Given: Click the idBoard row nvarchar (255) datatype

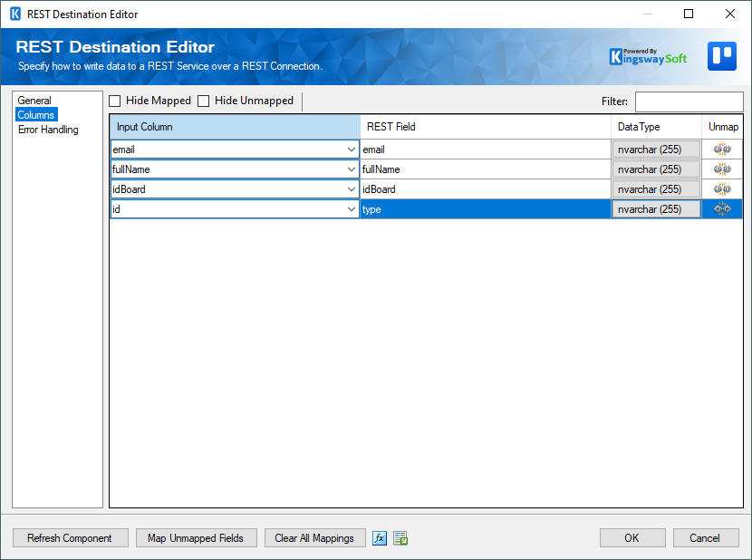Looking at the screenshot, I should [x=656, y=189].
